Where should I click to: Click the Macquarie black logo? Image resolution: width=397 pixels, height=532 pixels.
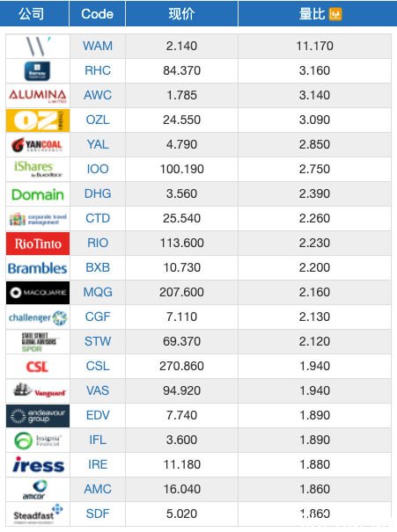pyautogui.click(x=38, y=293)
